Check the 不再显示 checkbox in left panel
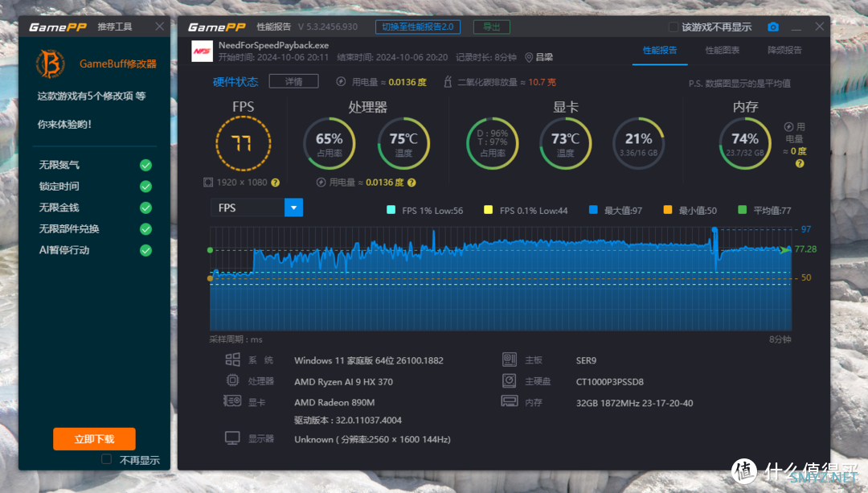This screenshot has width=868, height=493. pos(107,459)
